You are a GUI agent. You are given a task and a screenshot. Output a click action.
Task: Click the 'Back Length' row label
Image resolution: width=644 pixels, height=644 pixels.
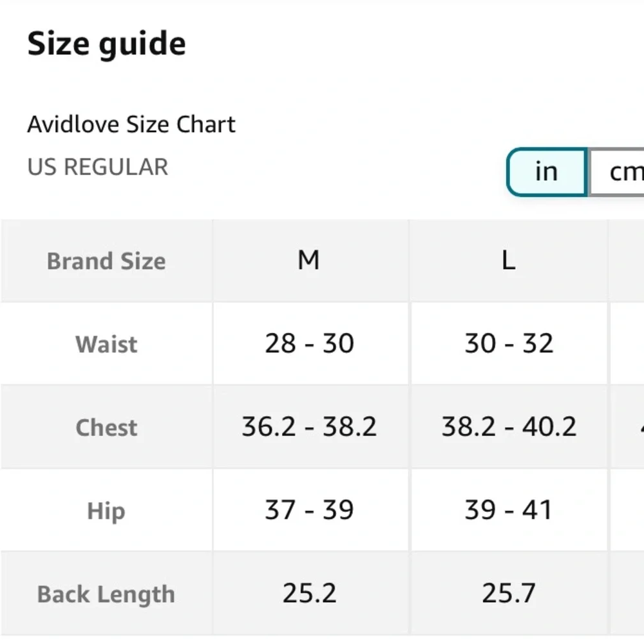pos(106,594)
